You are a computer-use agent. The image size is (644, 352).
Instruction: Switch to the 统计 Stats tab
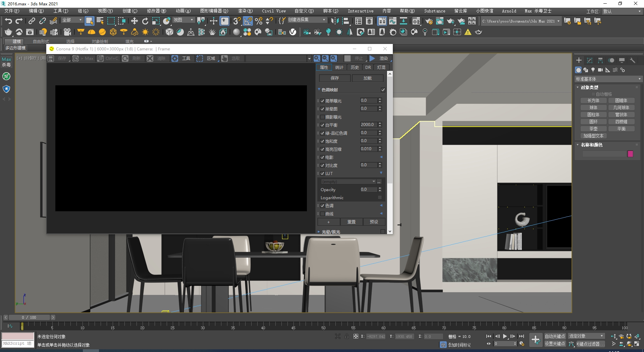(339, 67)
